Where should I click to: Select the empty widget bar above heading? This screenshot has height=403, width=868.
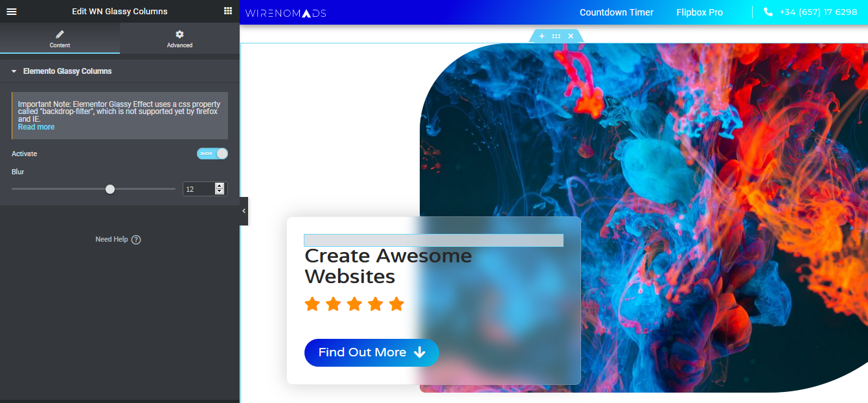(433, 240)
